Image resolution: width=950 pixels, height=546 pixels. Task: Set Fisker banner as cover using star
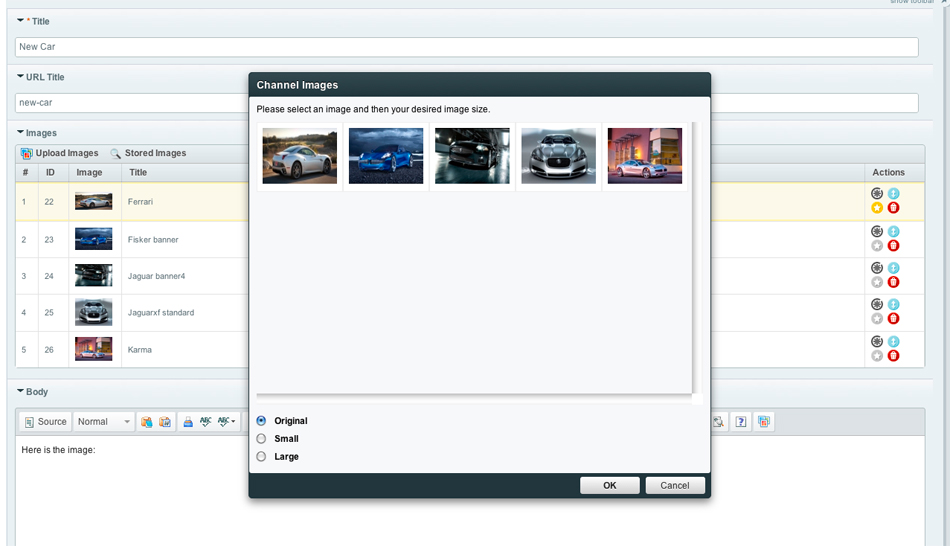877,245
